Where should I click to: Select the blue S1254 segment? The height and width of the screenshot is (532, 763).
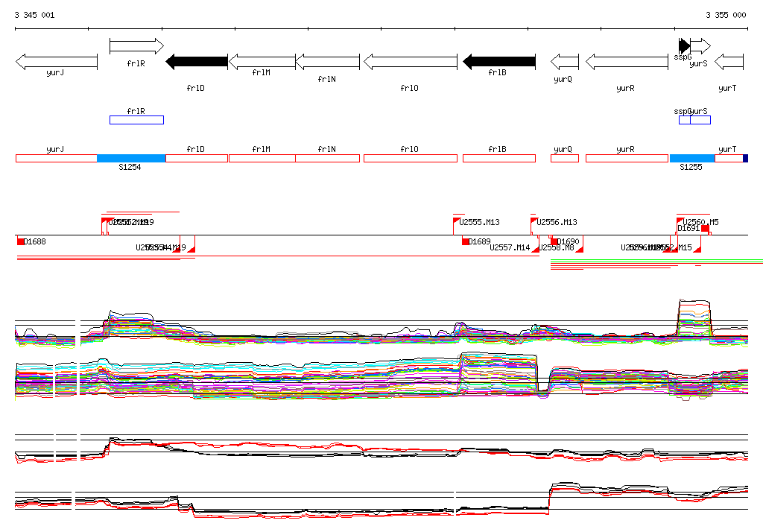(130, 159)
